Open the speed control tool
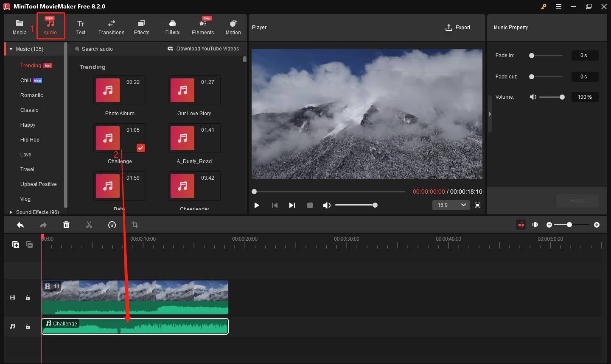 (112, 225)
